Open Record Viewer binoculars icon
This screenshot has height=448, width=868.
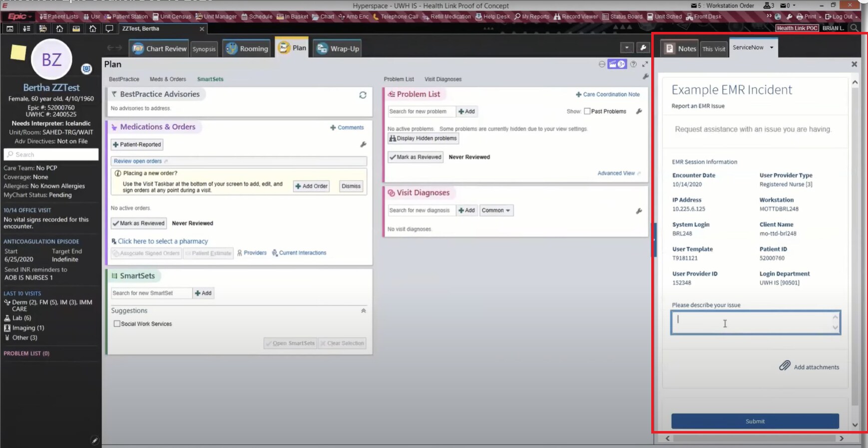coord(575,16)
